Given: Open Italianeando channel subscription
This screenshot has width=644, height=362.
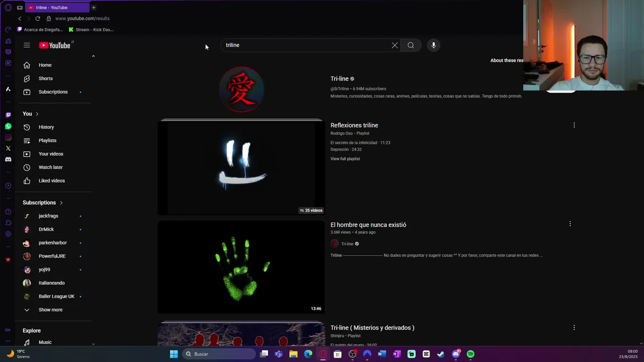Looking at the screenshot, I should [53, 283].
